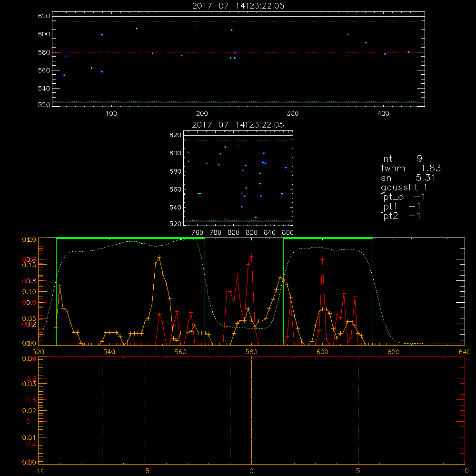Screen dimensions: 476x476
Task: Click y-axis label 0.02 on bottom plot
Action: point(29,411)
